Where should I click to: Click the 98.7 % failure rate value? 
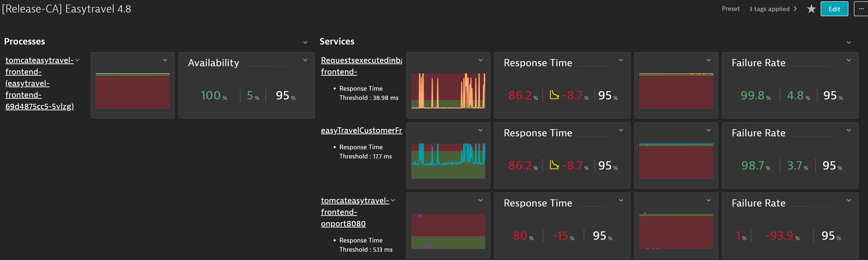(755, 166)
